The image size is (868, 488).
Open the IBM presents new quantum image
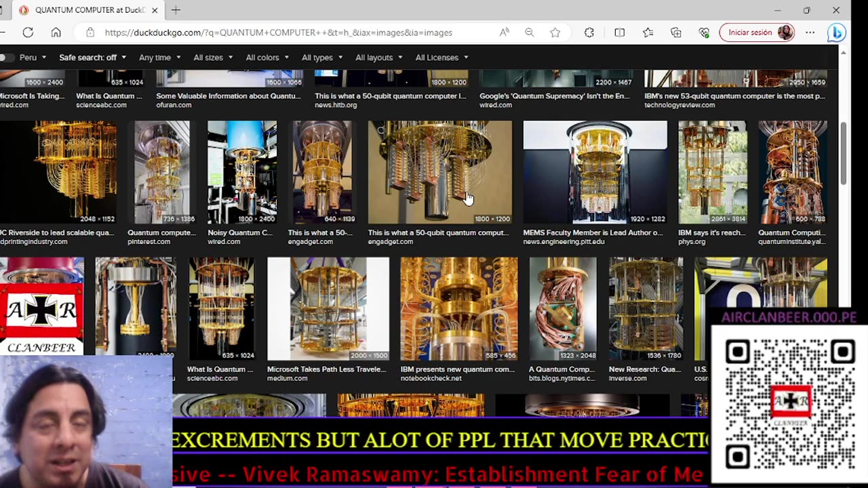point(459,308)
